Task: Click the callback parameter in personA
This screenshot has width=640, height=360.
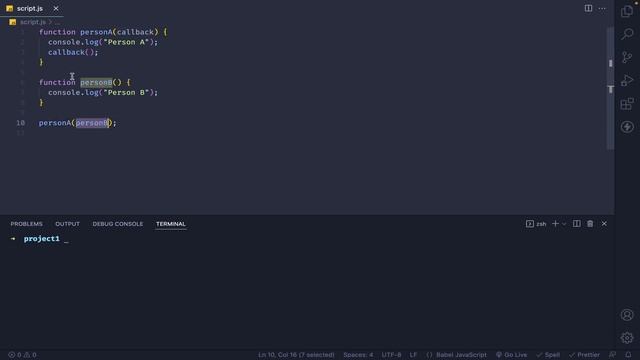Action: click(x=135, y=32)
